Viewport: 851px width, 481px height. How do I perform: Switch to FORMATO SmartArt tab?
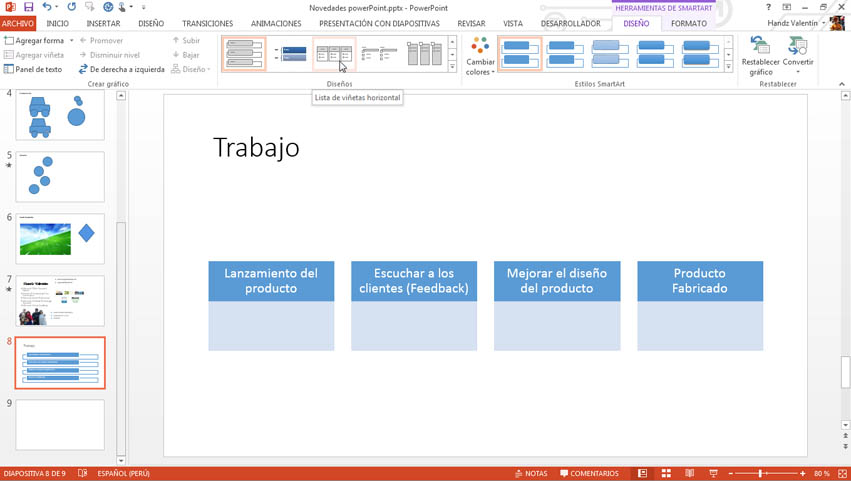click(688, 23)
